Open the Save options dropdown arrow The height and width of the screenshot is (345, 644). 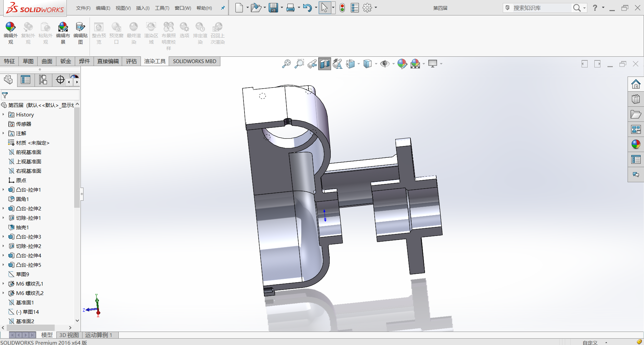point(282,8)
